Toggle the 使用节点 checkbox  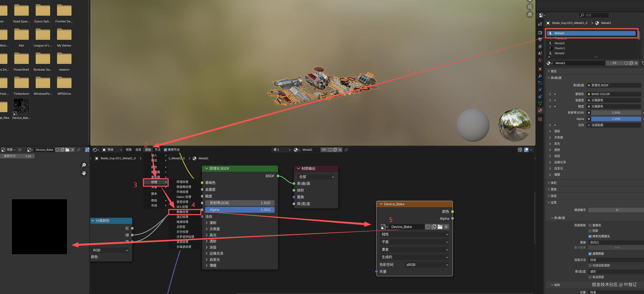(166, 150)
